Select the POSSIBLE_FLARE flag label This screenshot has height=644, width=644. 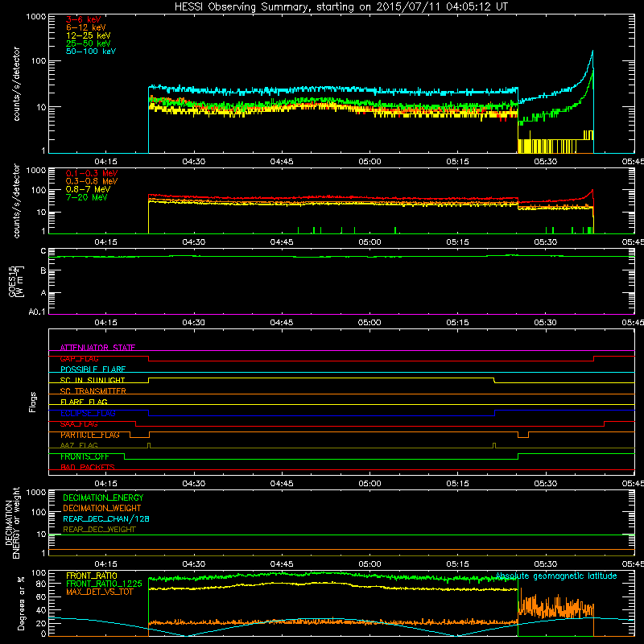[x=93, y=369]
